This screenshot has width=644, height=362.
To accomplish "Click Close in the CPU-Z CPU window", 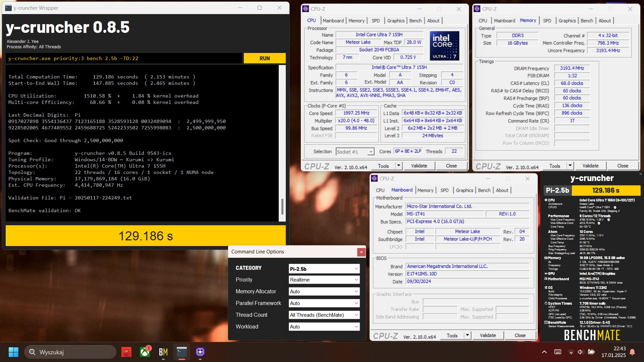I will tap(451, 166).
